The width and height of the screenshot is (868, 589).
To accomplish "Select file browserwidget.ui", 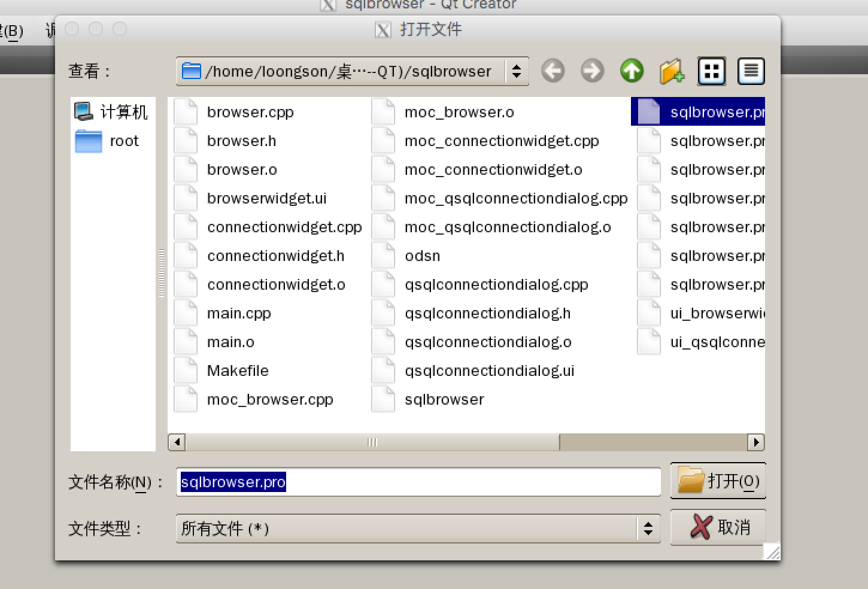I will pos(266,198).
